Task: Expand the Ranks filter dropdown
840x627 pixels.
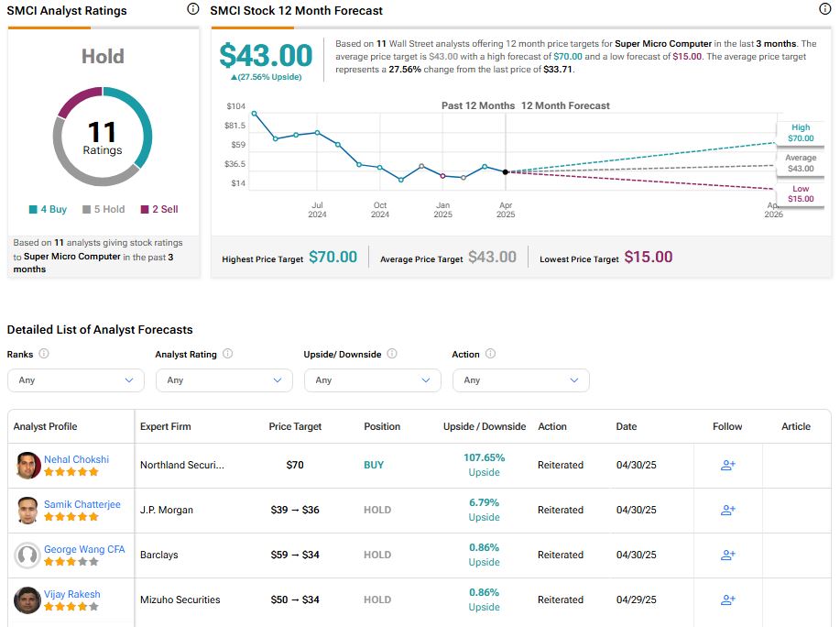Action: [x=76, y=380]
